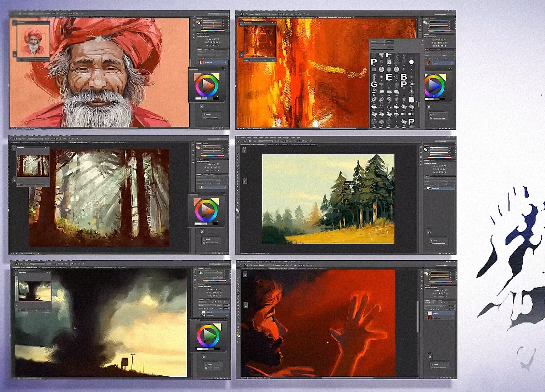The width and height of the screenshot is (545, 392).
Task: Switch to third document tab in pine landscape window
Action: click(304, 144)
